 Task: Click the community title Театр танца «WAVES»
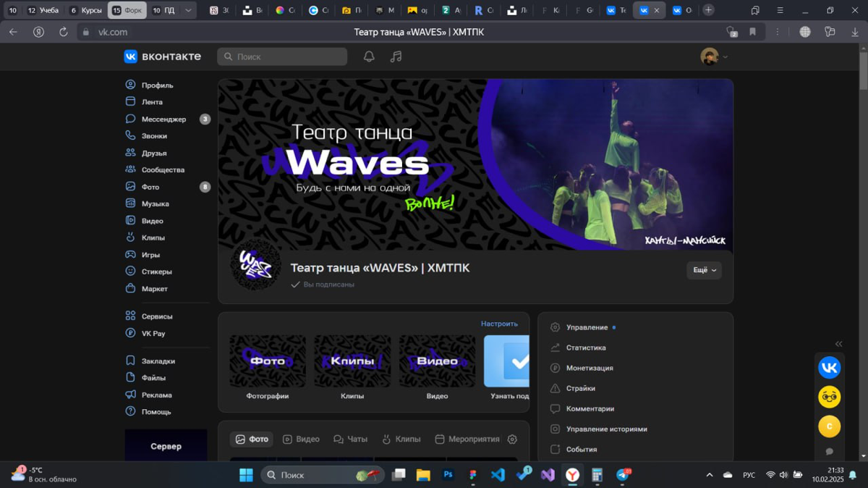380,268
